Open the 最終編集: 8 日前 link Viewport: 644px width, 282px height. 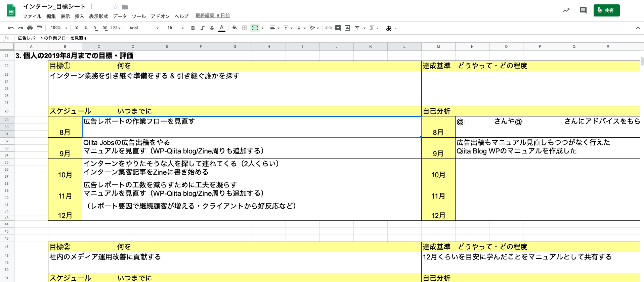tap(212, 15)
